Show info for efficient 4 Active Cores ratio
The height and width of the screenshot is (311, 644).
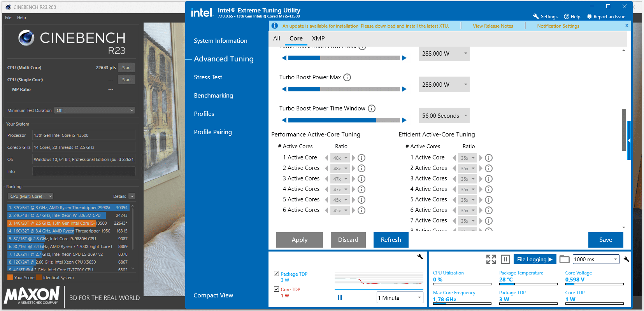(489, 189)
